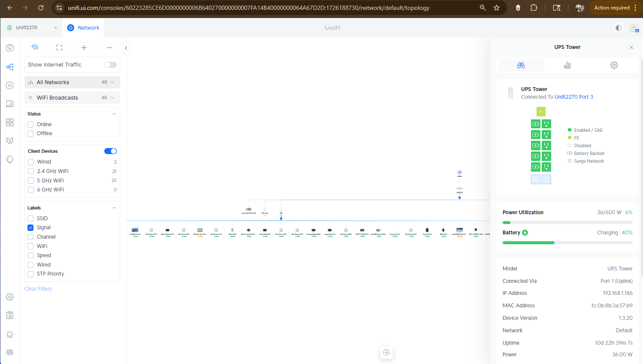
Task: Open the Topology view in sidebar
Action: [x=10, y=67]
